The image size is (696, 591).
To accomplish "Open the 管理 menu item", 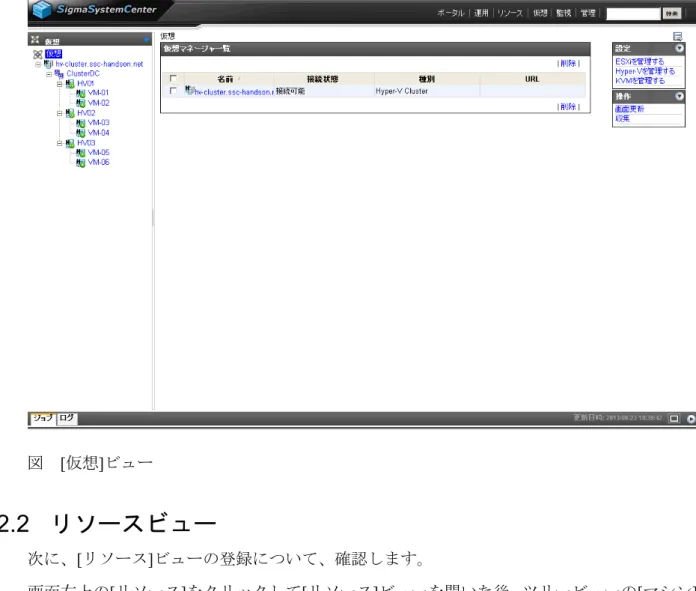I will tap(588, 13).
